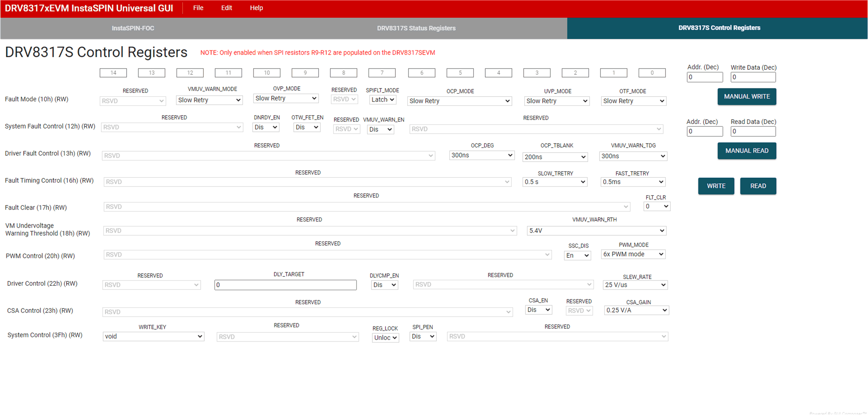Switch to DRV8317S Status Registers tab
This screenshot has width=868, height=415.
click(416, 28)
